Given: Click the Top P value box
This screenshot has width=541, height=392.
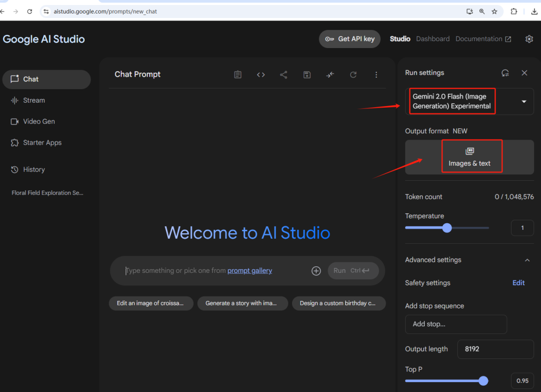Looking at the screenshot, I should click(x=522, y=381).
